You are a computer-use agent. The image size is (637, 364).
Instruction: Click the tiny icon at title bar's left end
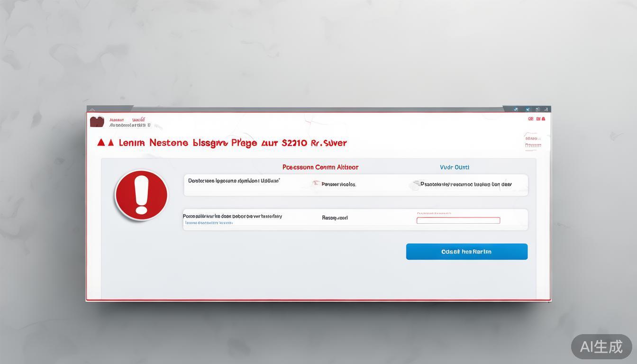(92, 109)
